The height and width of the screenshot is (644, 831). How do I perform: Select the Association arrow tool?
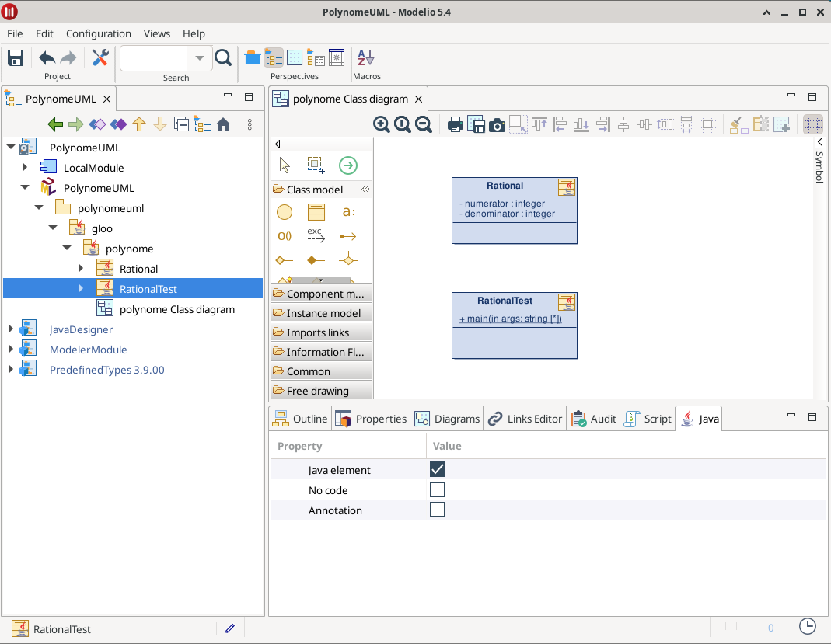tap(347, 236)
